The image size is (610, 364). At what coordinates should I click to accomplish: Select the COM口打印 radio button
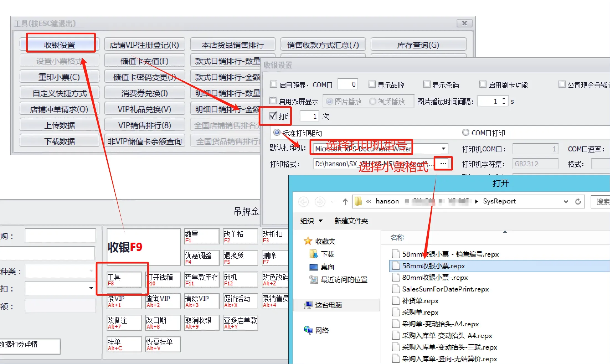coord(465,133)
